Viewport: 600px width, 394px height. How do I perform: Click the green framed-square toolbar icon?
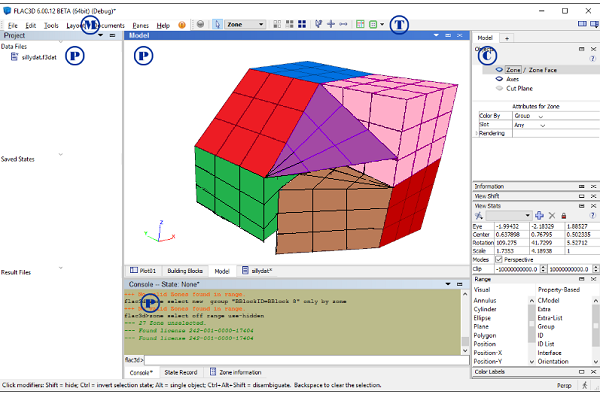(x=373, y=24)
